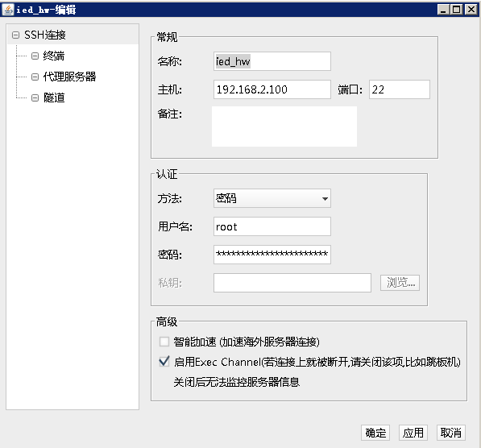Open the 代理服务器 settings page
The height and width of the screenshot is (448, 481).
click(69, 77)
